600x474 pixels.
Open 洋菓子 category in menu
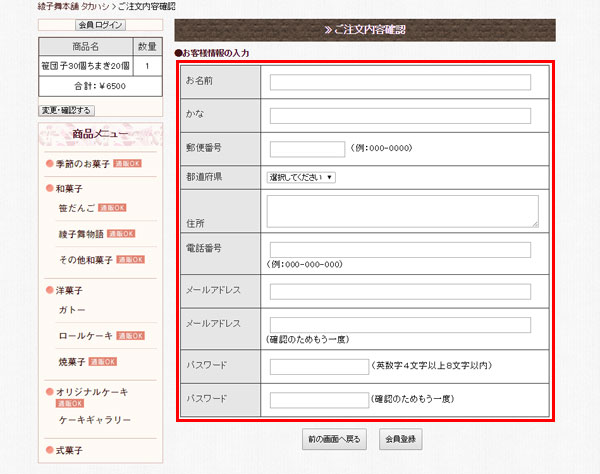point(69,290)
